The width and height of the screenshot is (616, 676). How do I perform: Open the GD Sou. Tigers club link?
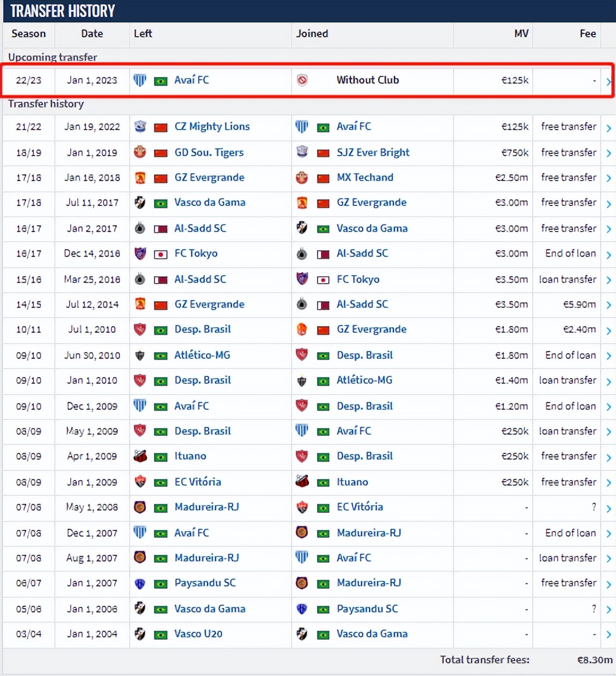[209, 152]
